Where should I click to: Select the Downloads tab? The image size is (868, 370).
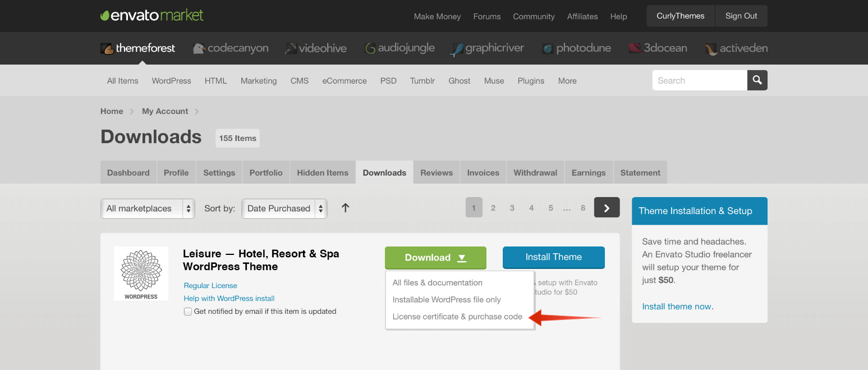pos(384,172)
